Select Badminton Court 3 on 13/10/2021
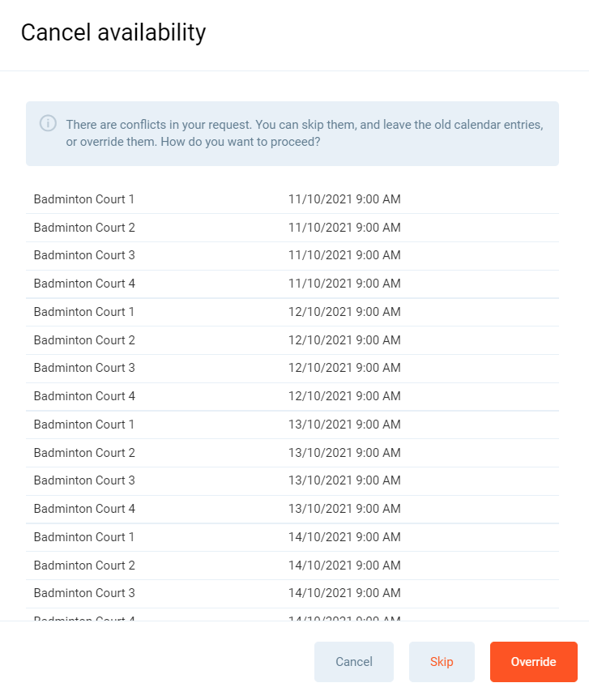 [84, 480]
